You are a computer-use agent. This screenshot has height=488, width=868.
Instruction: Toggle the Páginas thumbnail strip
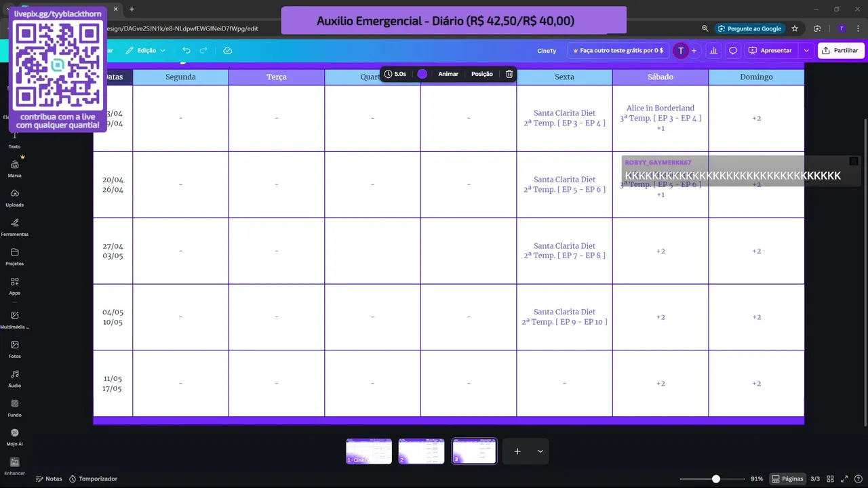coord(787,479)
